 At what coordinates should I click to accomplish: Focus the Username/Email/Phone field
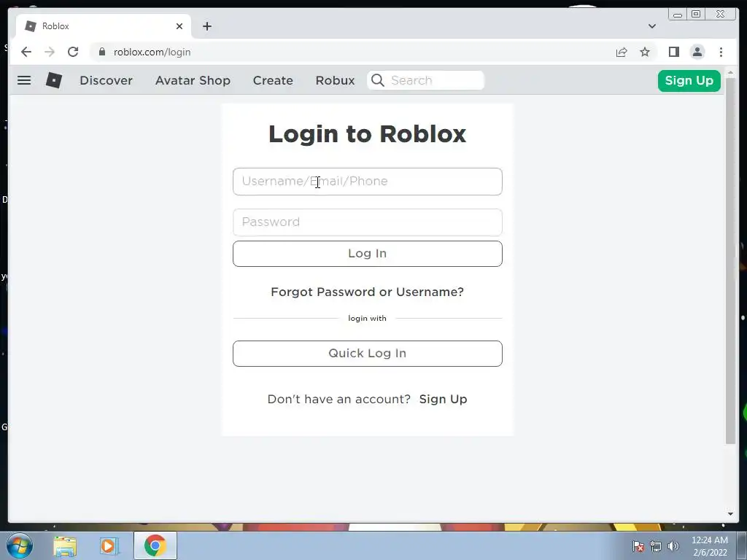pyautogui.click(x=368, y=182)
